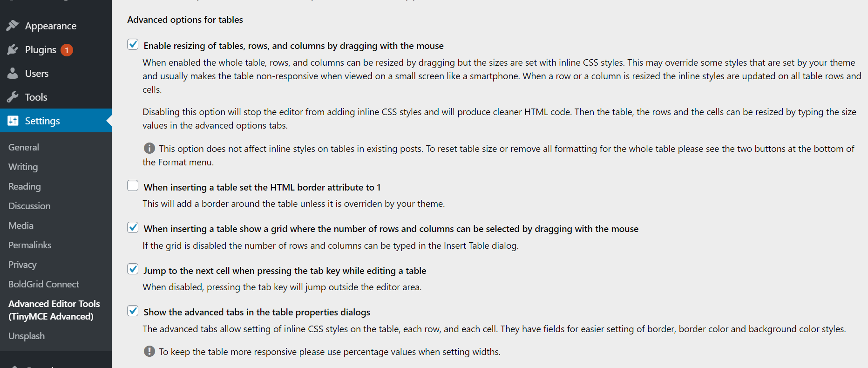Click the info icon about Format menu buttons
Viewport: 868px width, 368px height.
149,148
